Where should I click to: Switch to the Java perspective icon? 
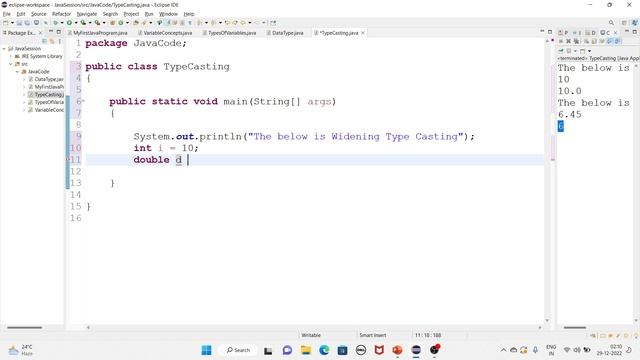point(635,22)
